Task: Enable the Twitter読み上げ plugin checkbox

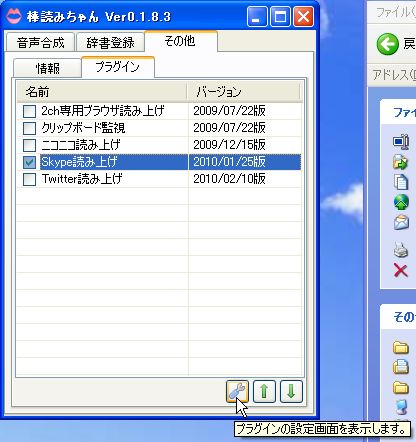Action: 29,179
